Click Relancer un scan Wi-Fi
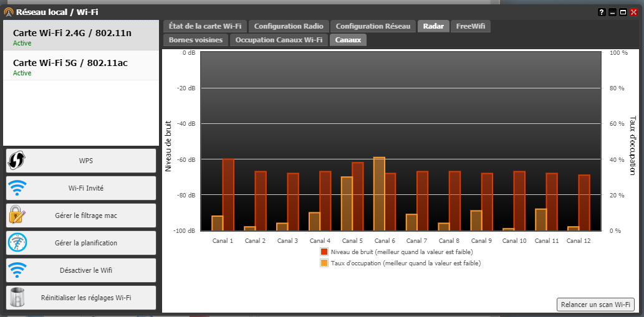Screen dimensions: 644x317 (x=595, y=305)
